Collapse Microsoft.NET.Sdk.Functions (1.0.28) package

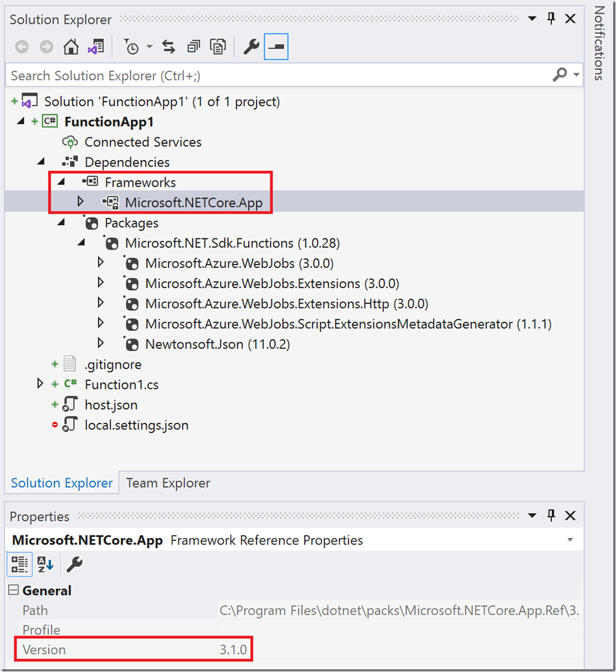click(x=81, y=242)
